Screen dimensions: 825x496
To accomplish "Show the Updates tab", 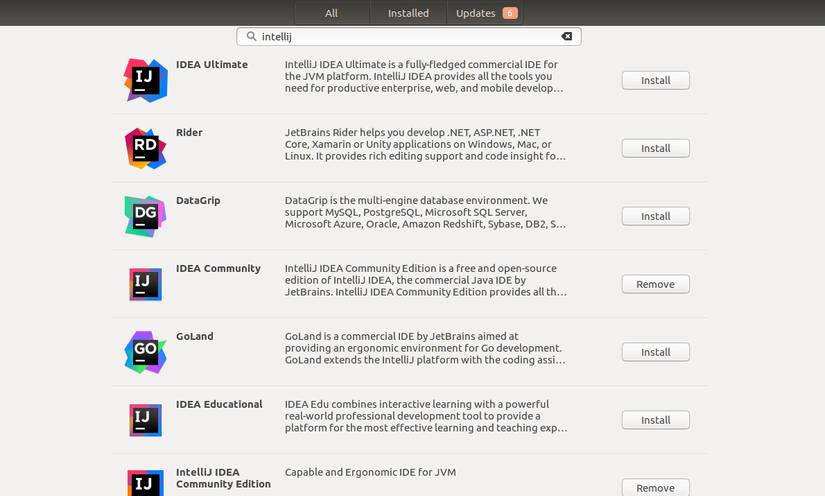I will pyautogui.click(x=484, y=13).
